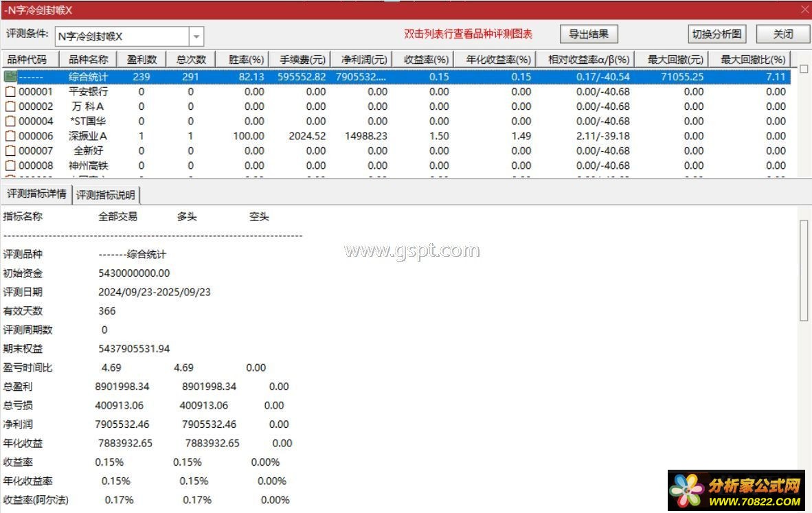Sort by 相对收益率α/β(%) column header
The height and width of the screenshot is (513, 812).
(x=585, y=60)
